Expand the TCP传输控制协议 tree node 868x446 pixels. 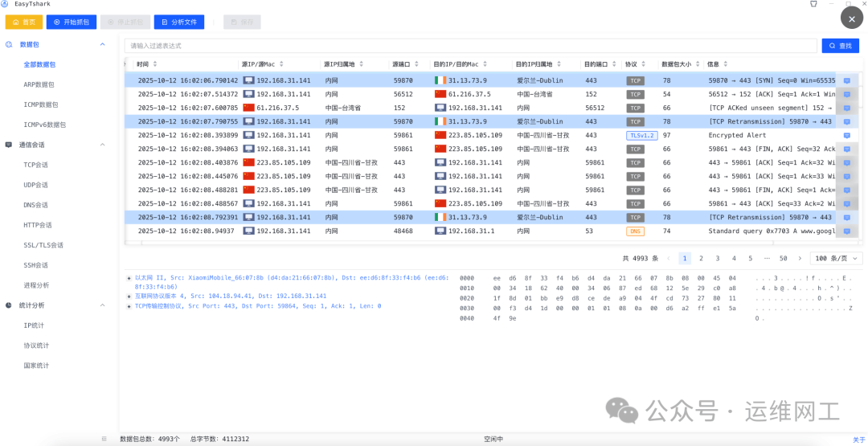129,306
